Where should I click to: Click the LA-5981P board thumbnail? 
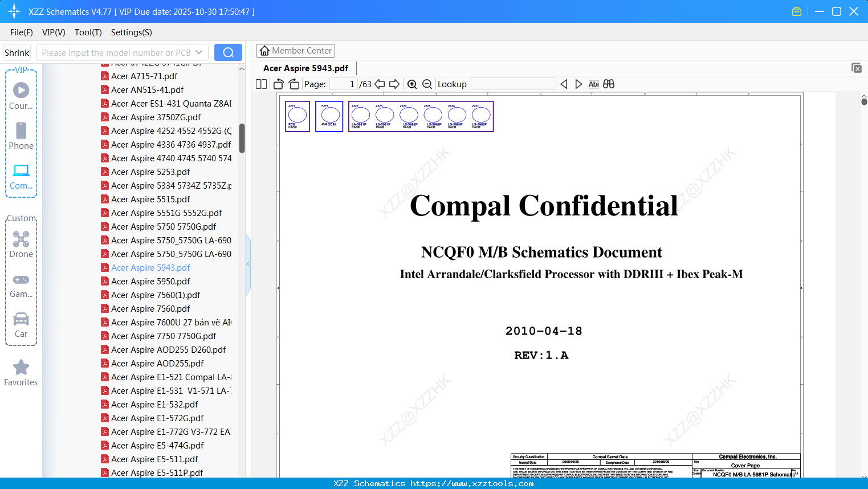point(360,116)
